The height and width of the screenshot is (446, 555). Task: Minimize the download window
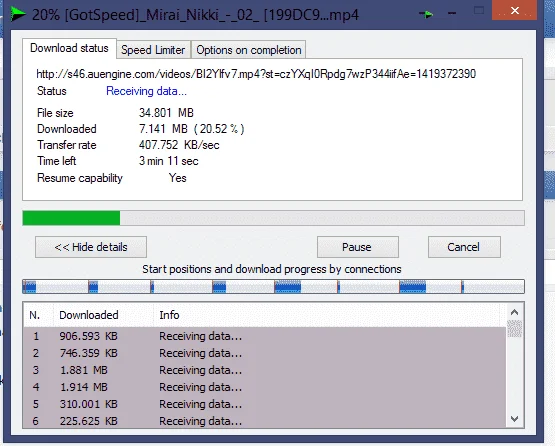pos(452,14)
